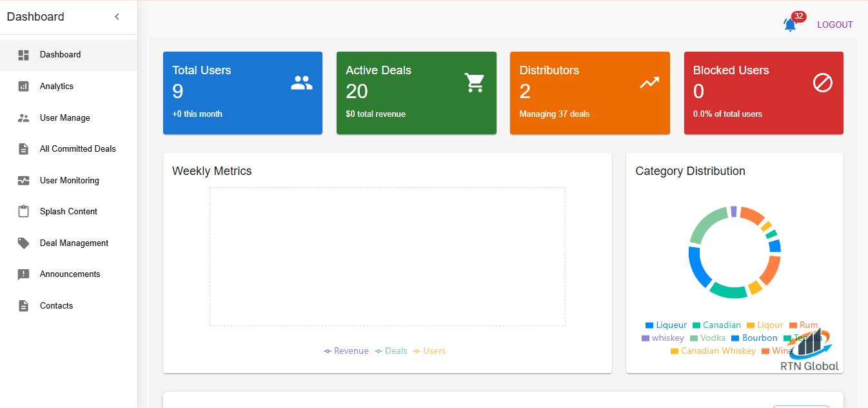Click the 'Distributors' card title

click(x=549, y=70)
